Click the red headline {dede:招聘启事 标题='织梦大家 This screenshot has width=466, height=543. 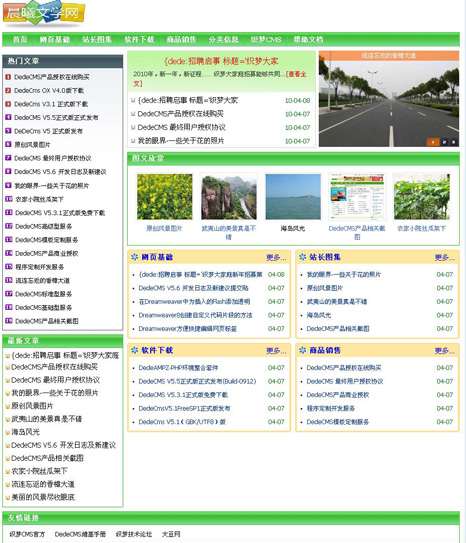(x=221, y=62)
